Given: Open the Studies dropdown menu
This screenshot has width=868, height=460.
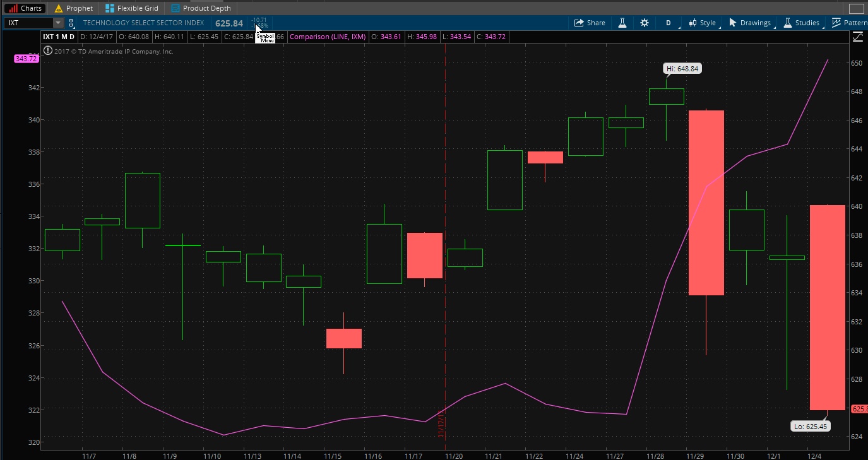Looking at the screenshot, I should [x=802, y=23].
